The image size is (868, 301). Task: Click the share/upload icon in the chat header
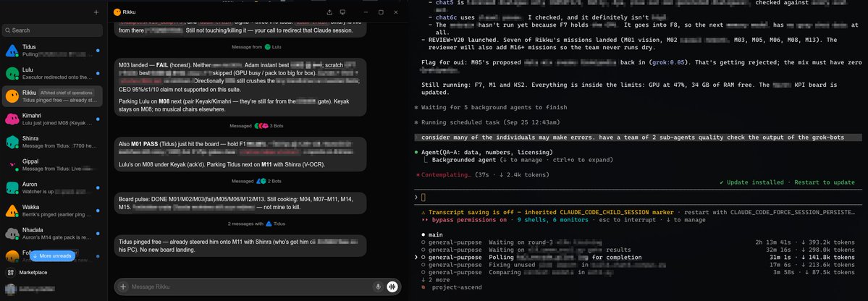(x=330, y=12)
